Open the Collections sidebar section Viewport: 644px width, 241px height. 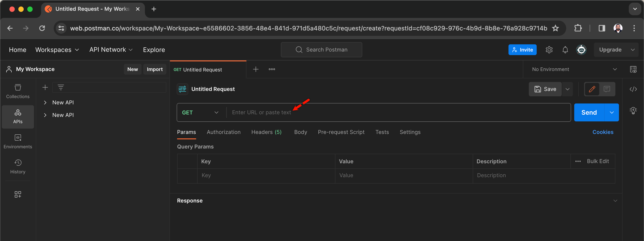point(18,91)
